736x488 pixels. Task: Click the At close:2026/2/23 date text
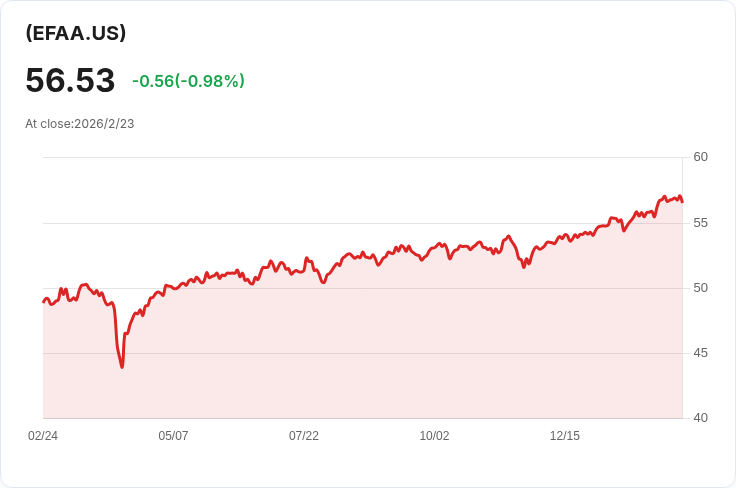pyautogui.click(x=79, y=124)
